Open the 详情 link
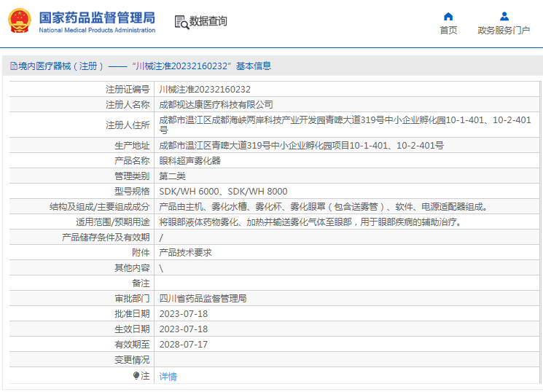 (x=168, y=377)
